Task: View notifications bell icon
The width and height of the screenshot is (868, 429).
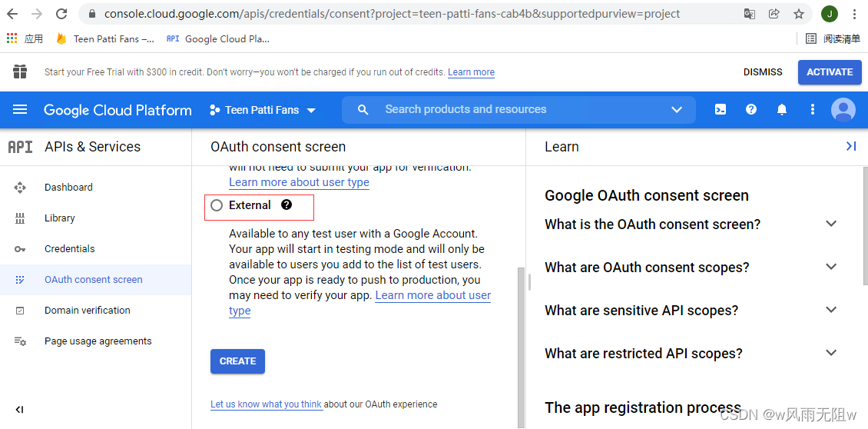Action: click(782, 110)
